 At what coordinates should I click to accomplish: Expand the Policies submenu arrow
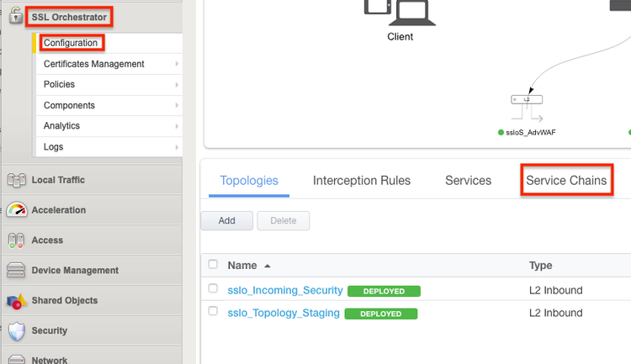[x=177, y=84]
